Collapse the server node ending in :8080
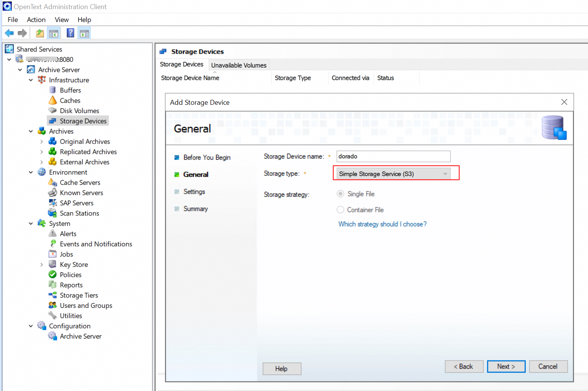The height and width of the screenshot is (391, 588). pyautogui.click(x=9, y=60)
